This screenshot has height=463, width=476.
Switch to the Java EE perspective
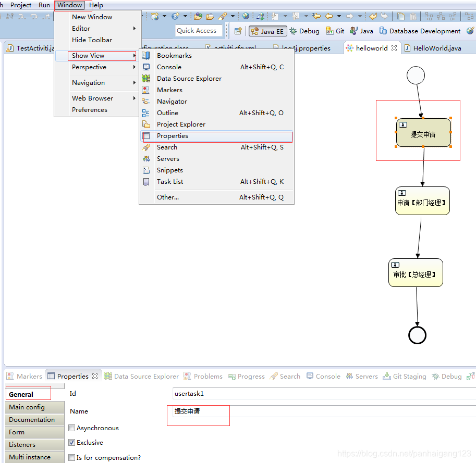tap(267, 31)
